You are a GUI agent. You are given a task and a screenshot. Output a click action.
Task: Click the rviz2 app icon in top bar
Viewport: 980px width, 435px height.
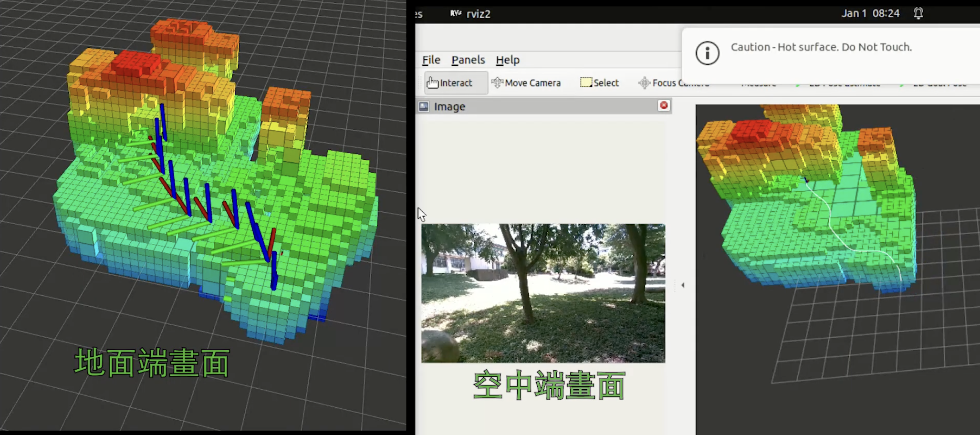pos(456,13)
